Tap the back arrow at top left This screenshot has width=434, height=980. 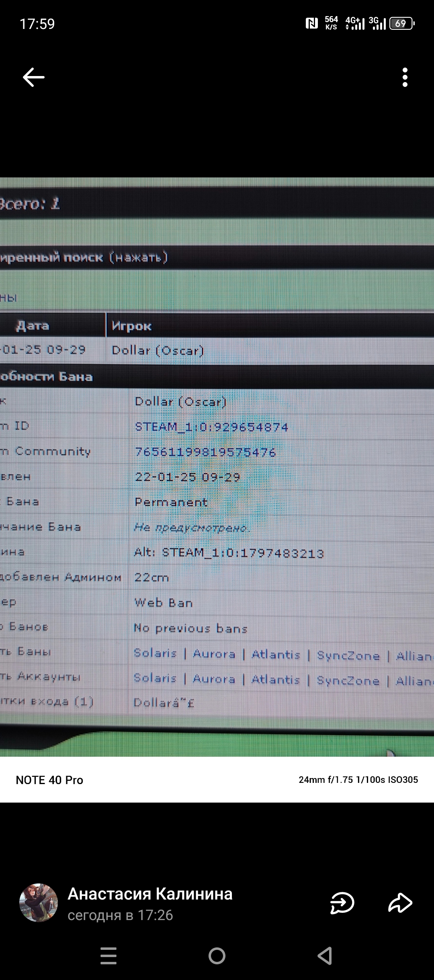[x=34, y=77]
